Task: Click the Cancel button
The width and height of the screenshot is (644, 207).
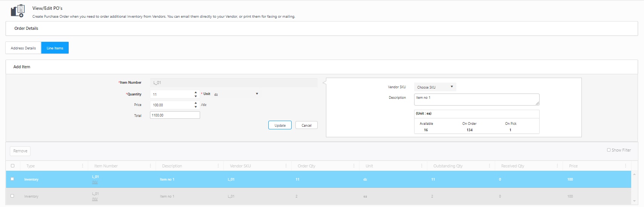Action: 306,125
